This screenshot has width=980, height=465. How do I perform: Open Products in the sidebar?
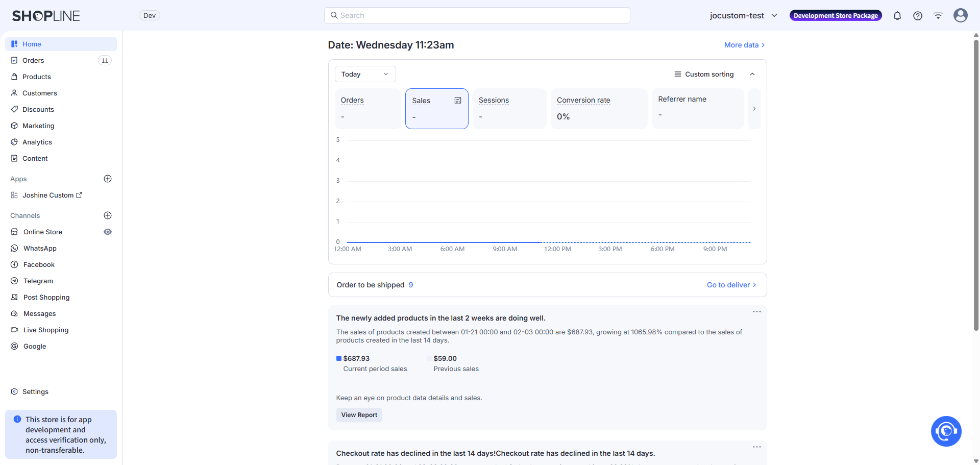(37, 77)
